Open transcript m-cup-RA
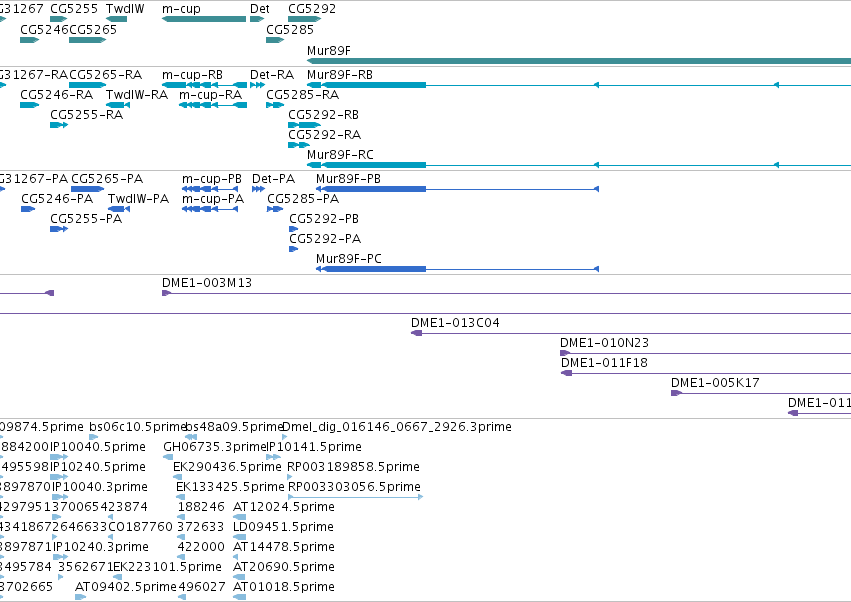The width and height of the screenshot is (851, 602). click(213, 105)
